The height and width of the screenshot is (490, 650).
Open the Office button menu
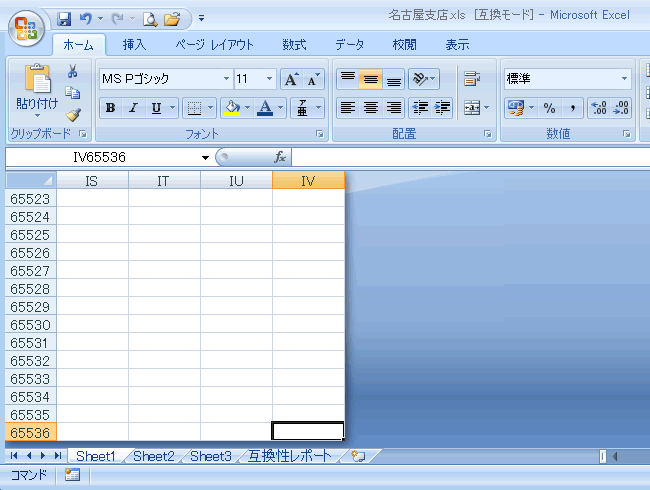(x=27, y=28)
